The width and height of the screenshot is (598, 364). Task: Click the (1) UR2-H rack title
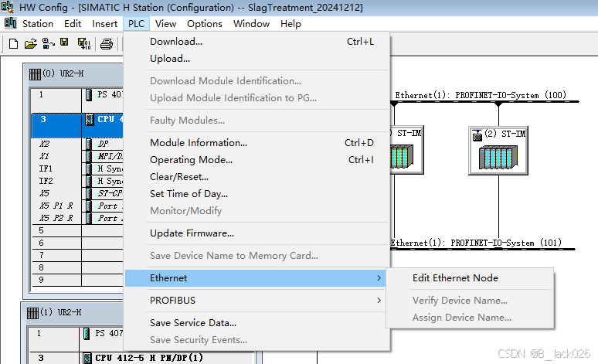(x=60, y=312)
